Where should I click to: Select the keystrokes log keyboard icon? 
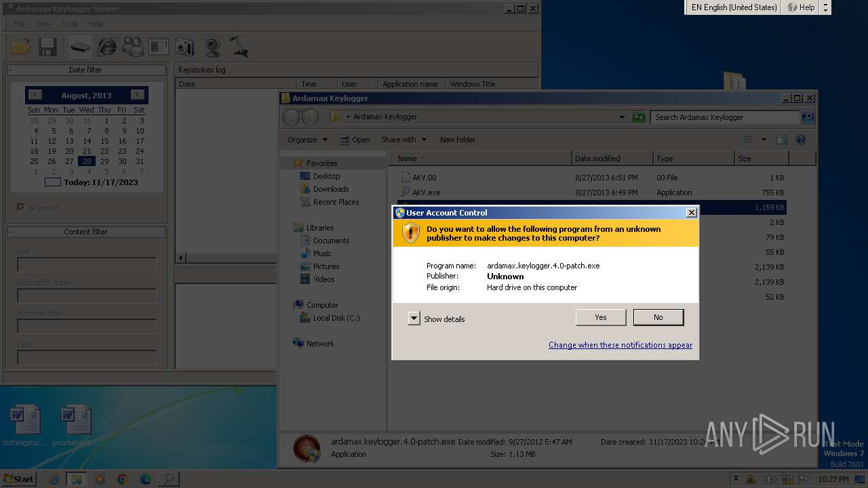[80, 47]
